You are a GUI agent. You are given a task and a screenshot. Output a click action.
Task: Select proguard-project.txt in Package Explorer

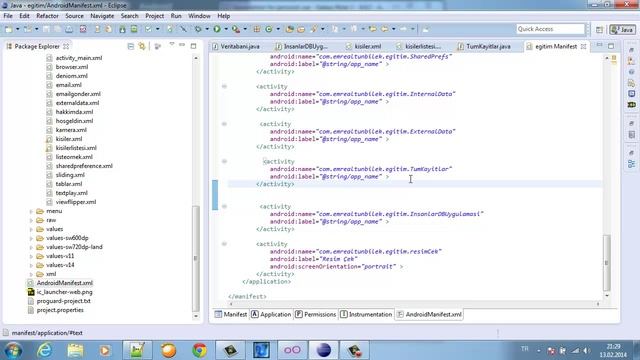[63, 301]
